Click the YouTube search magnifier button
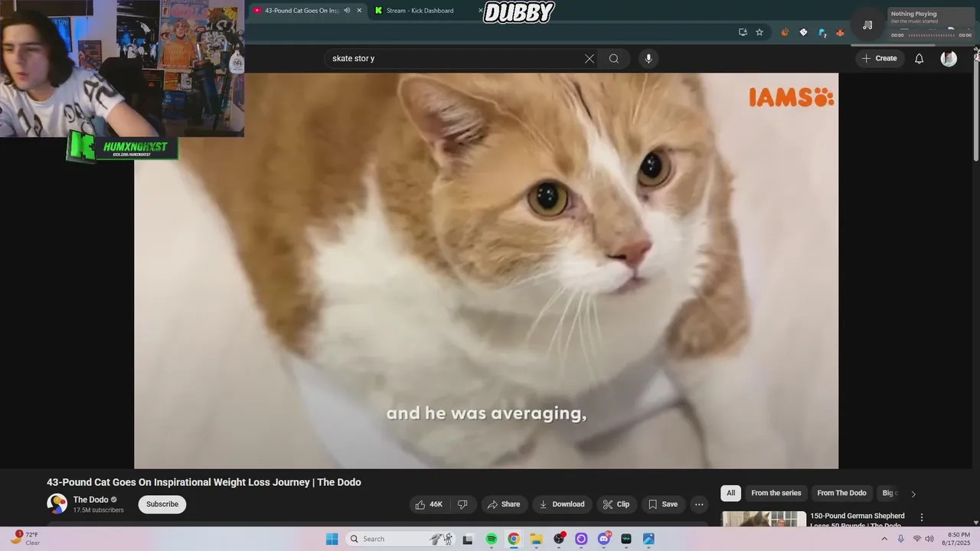980x551 pixels. 614,59
